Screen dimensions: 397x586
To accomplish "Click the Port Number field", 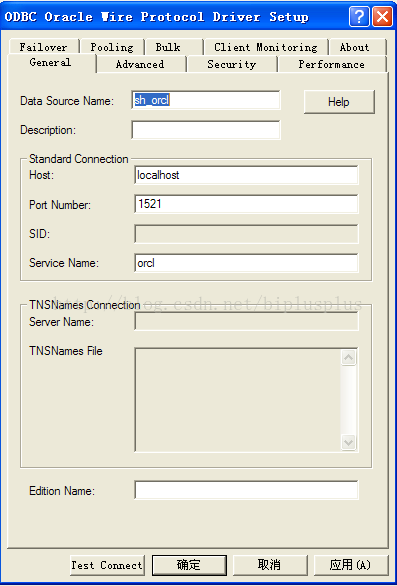I will (x=246, y=204).
